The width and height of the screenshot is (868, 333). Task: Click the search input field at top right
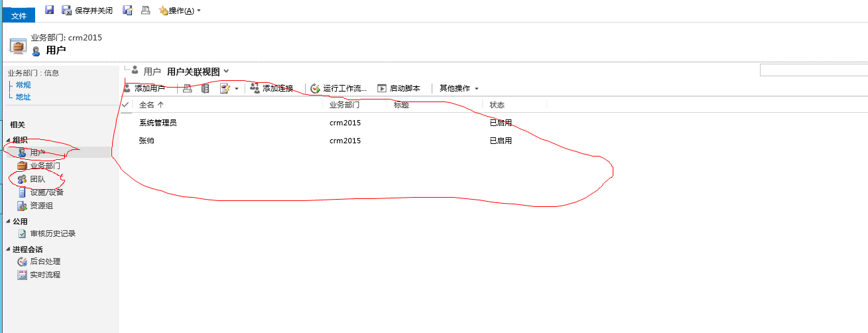pyautogui.click(x=814, y=70)
